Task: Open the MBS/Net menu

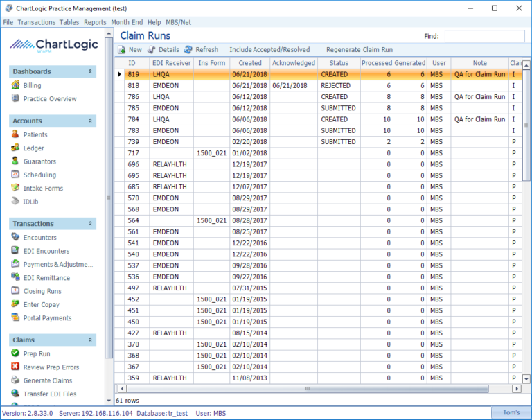Action: pyautogui.click(x=179, y=22)
